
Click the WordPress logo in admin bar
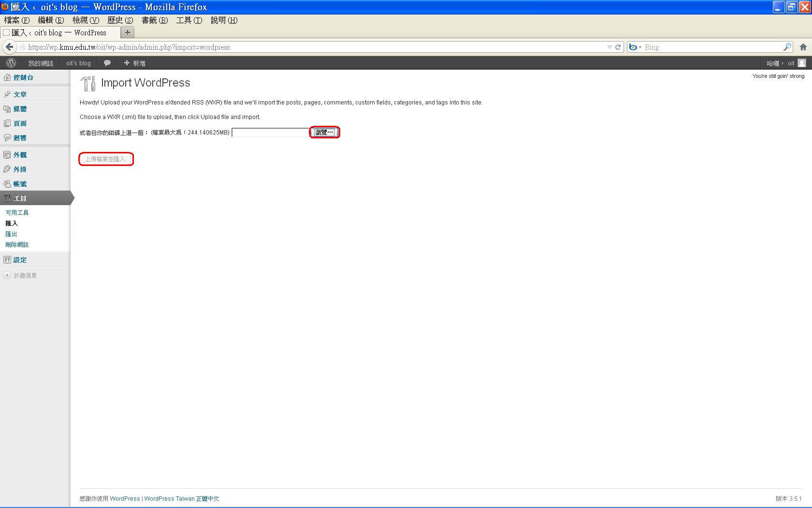11,63
